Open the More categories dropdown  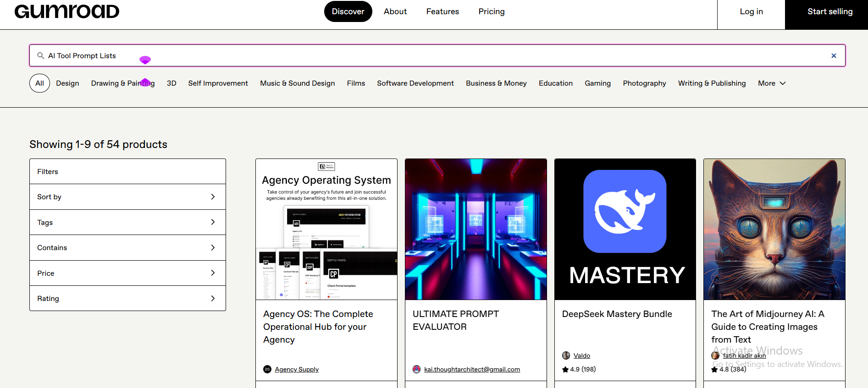(x=772, y=83)
